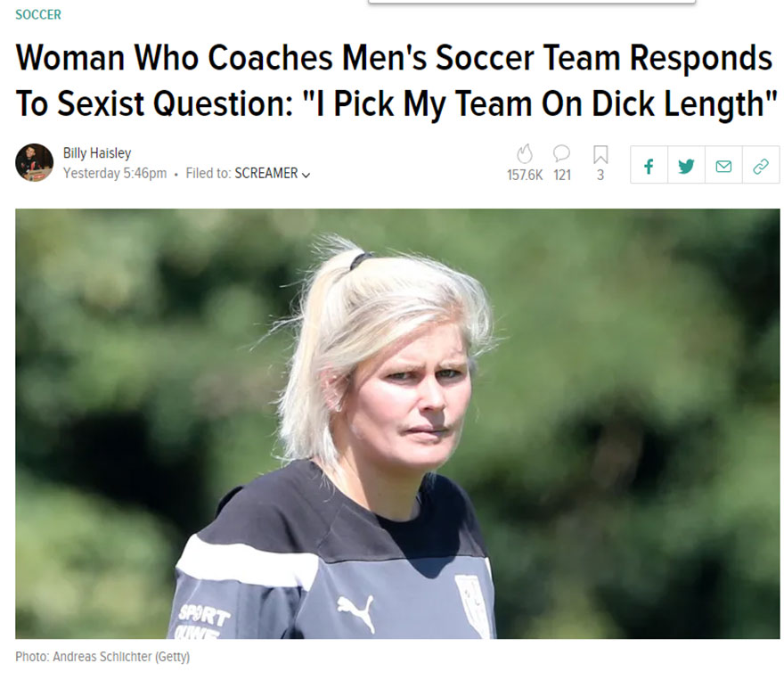Viewport: 784px width, 688px height.
Task: Click the bookmark count of 3
Action: click(x=600, y=176)
